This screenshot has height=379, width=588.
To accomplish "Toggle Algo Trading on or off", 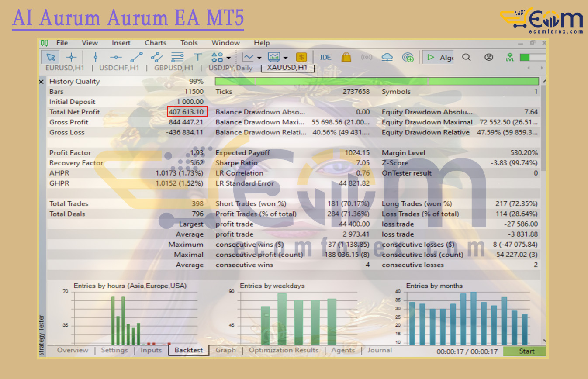I will (x=440, y=57).
